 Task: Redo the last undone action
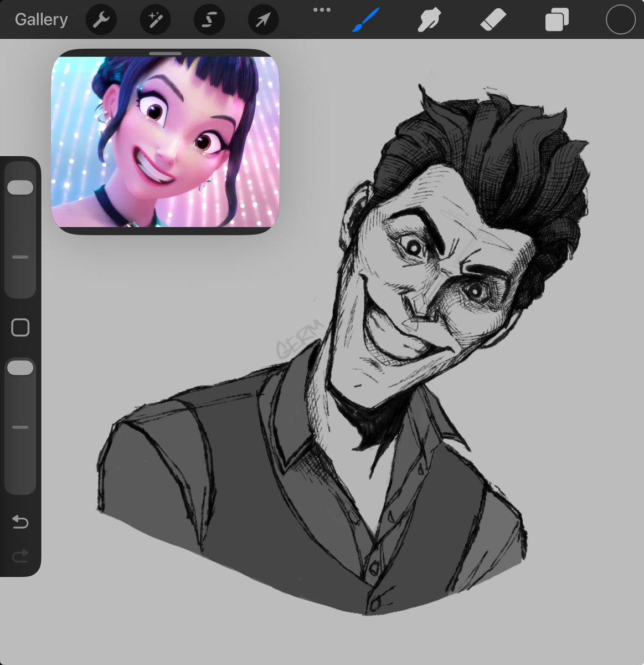[x=20, y=556]
